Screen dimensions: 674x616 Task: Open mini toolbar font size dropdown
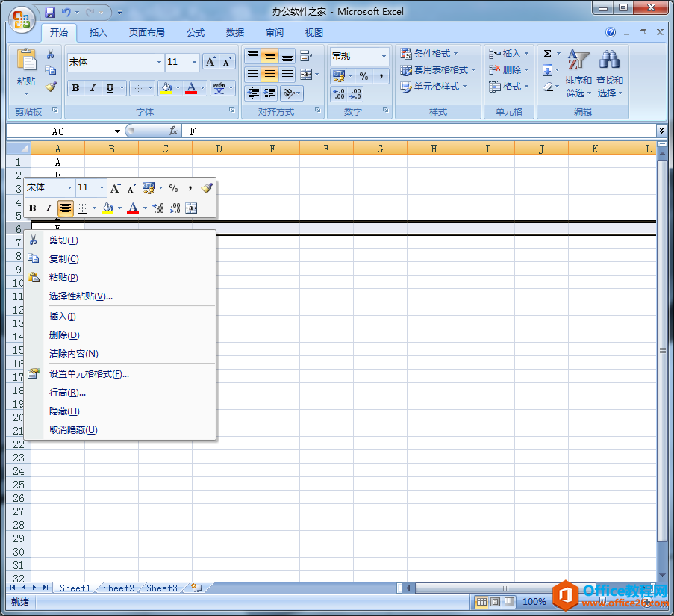(102, 188)
